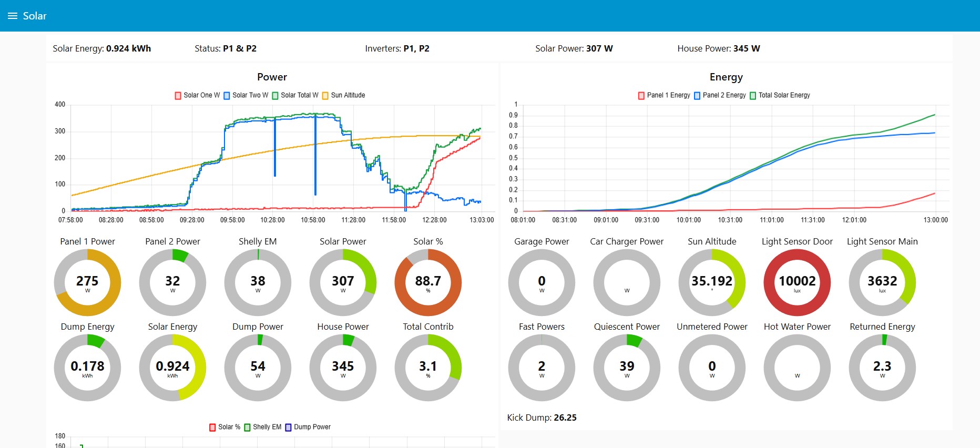This screenshot has width=980, height=448.
Task: Select the Quiescent Power gauge
Action: pyautogui.click(x=627, y=368)
